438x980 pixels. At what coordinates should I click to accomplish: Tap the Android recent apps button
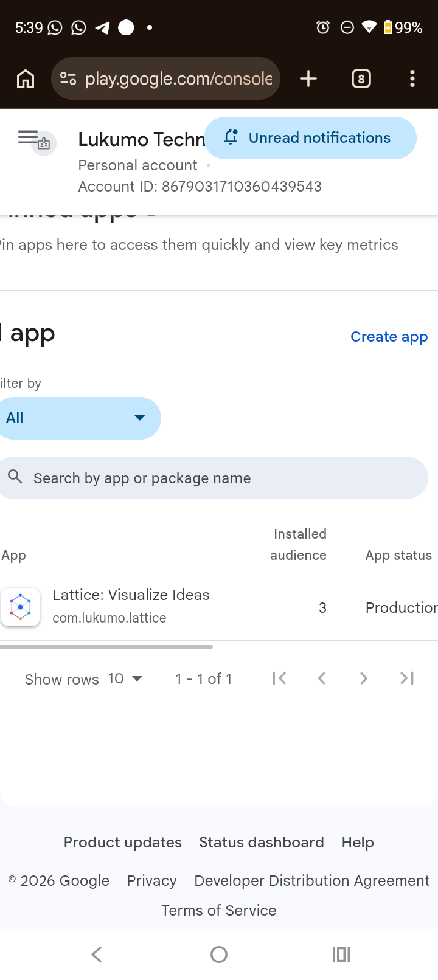click(x=341, y=954)
